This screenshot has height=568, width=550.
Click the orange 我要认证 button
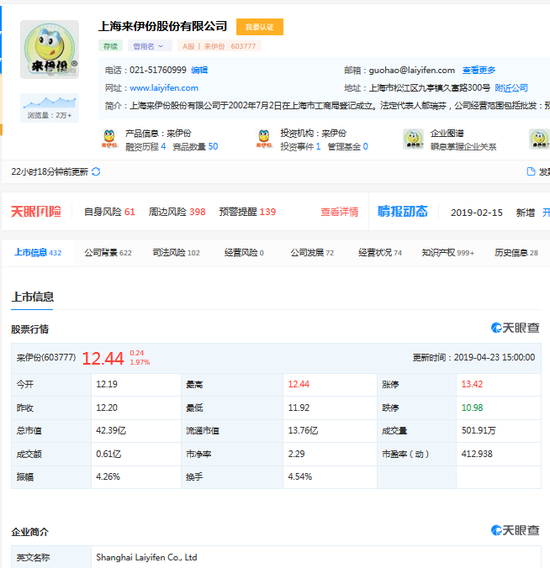pos(259,27)
